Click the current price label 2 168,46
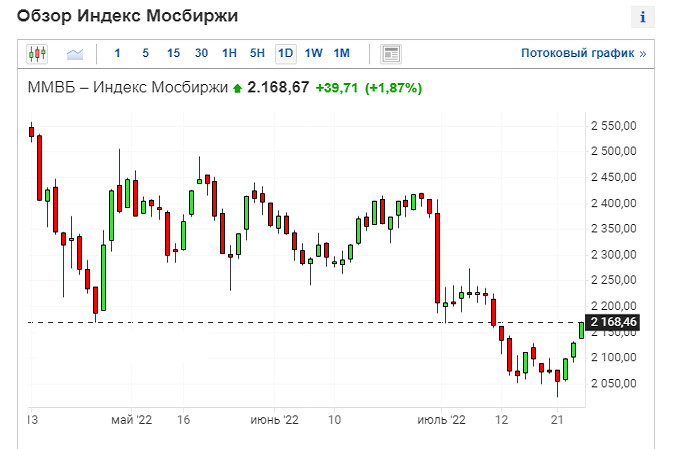675x449 pixels. (x=613, y=322)
